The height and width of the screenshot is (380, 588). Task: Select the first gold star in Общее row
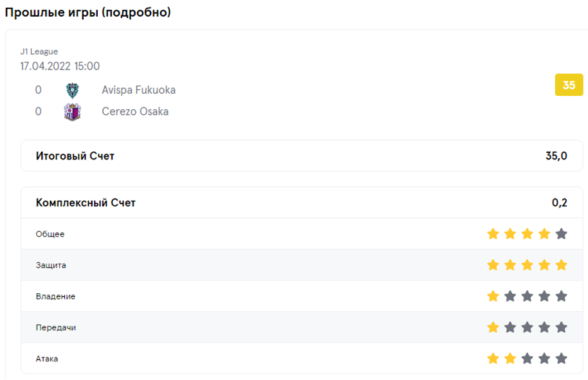coord(493,234)
